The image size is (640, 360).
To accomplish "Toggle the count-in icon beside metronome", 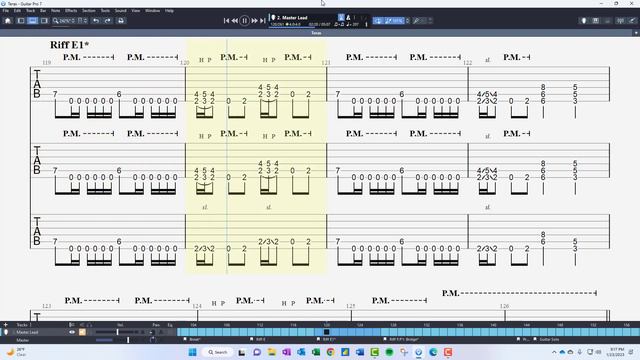I will [x=348, y=18].
